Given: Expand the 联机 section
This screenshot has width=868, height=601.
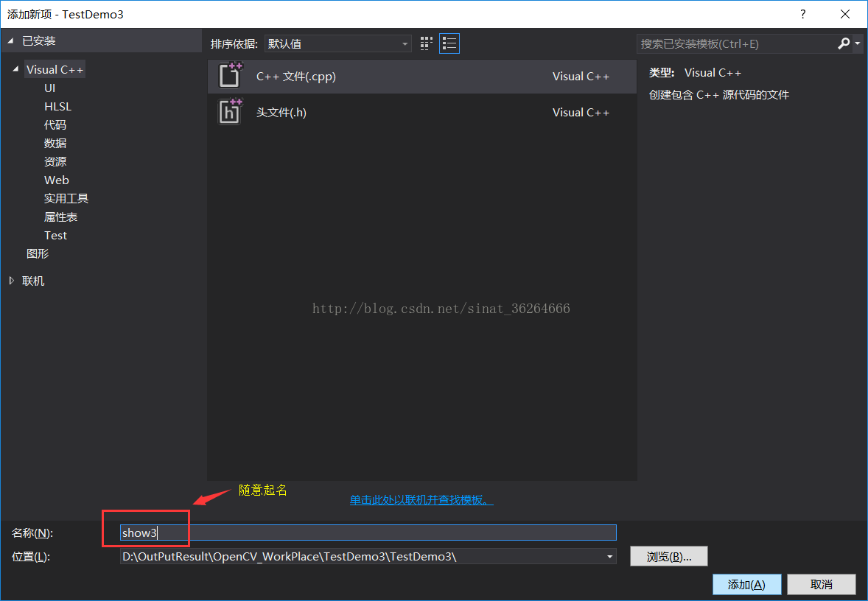Looking at the screenshot, I should [x=12, y=281].
